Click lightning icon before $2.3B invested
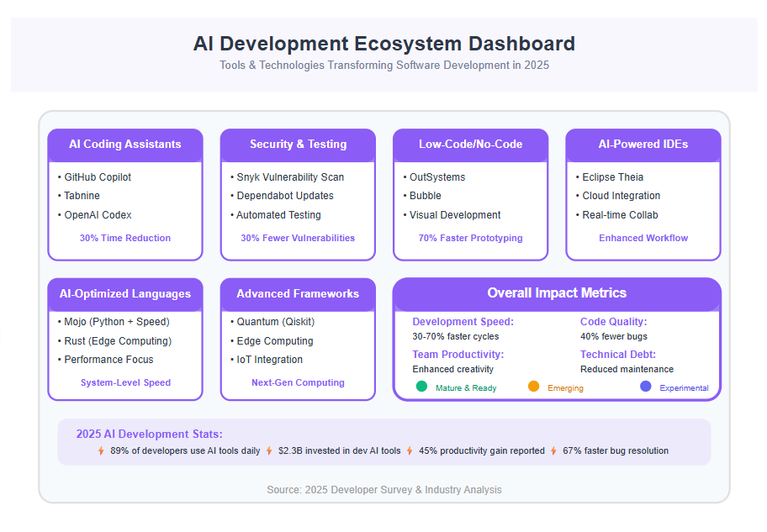The image size is (767, 532). 269,450
